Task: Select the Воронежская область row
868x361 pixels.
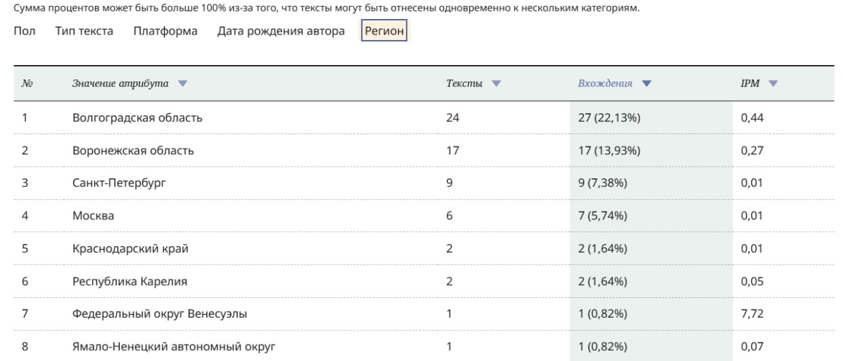Action: pos(424,150)
